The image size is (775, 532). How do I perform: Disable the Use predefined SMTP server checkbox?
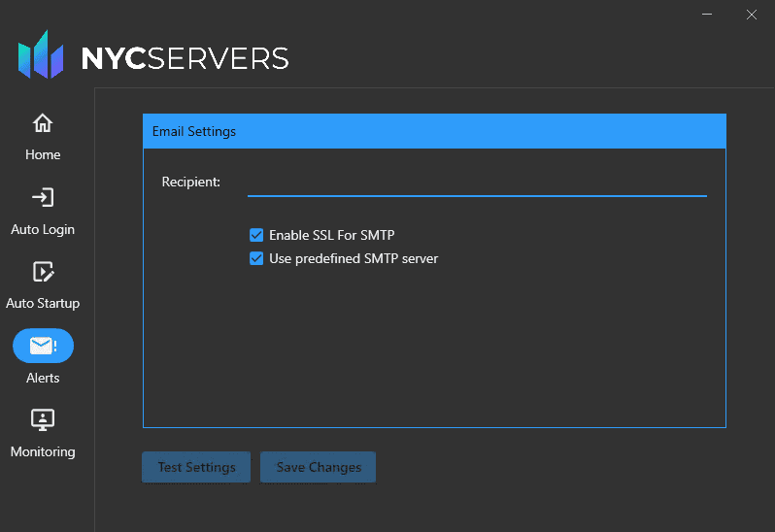point(256,258)
